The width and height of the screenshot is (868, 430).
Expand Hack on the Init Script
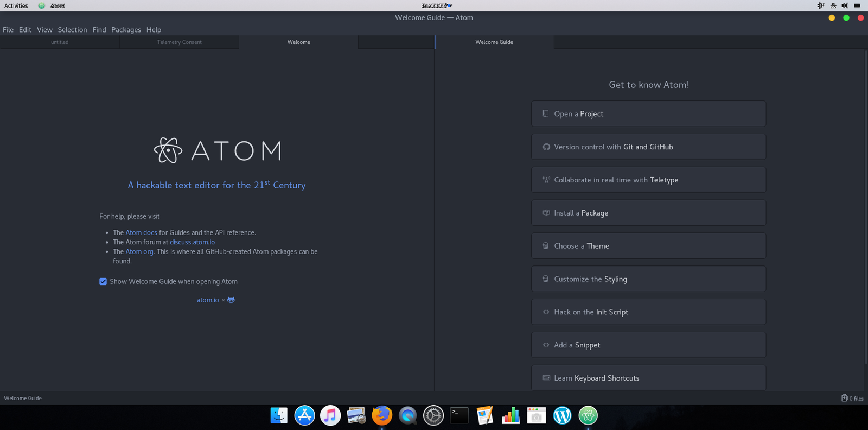tap(648, 312)
